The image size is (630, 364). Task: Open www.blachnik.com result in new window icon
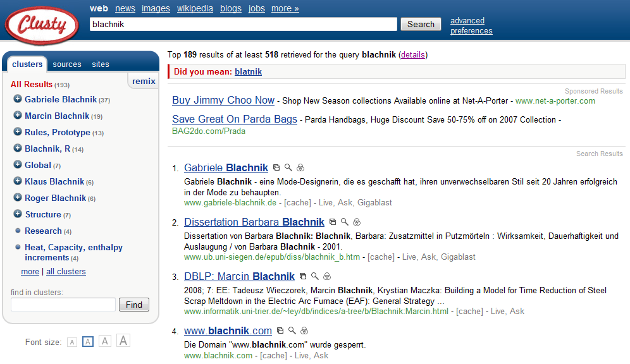(280, 331)
